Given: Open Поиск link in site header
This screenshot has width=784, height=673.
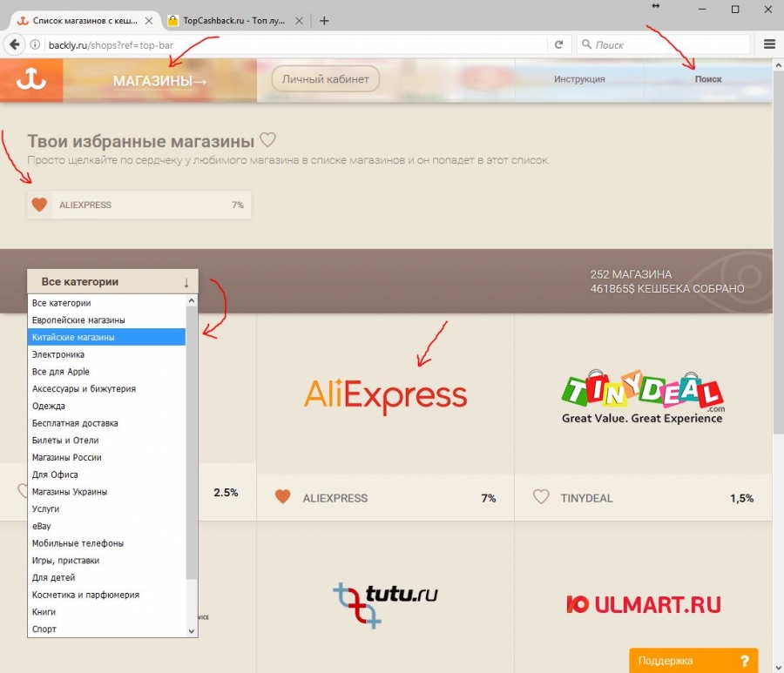Looking at the screenshot, I should [708, 79].
